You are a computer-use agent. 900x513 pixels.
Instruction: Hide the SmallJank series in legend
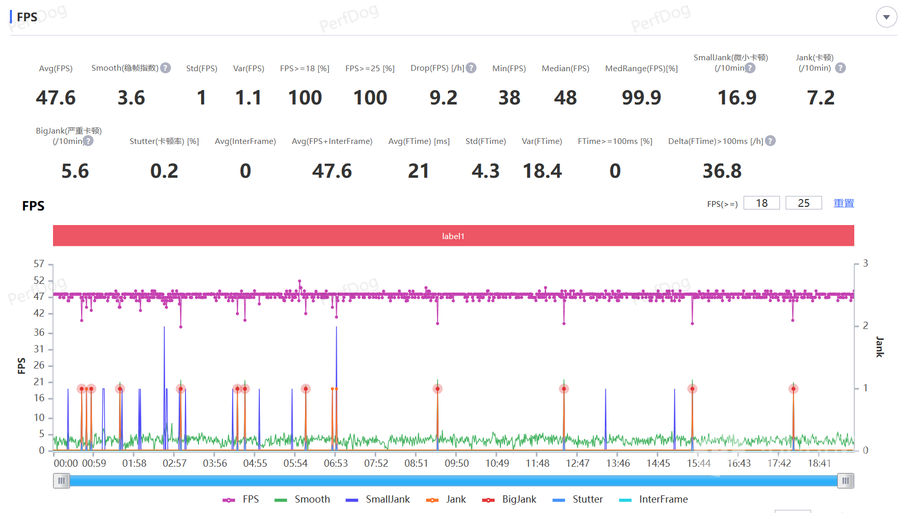pyautogui.click(x=378, y=499)
